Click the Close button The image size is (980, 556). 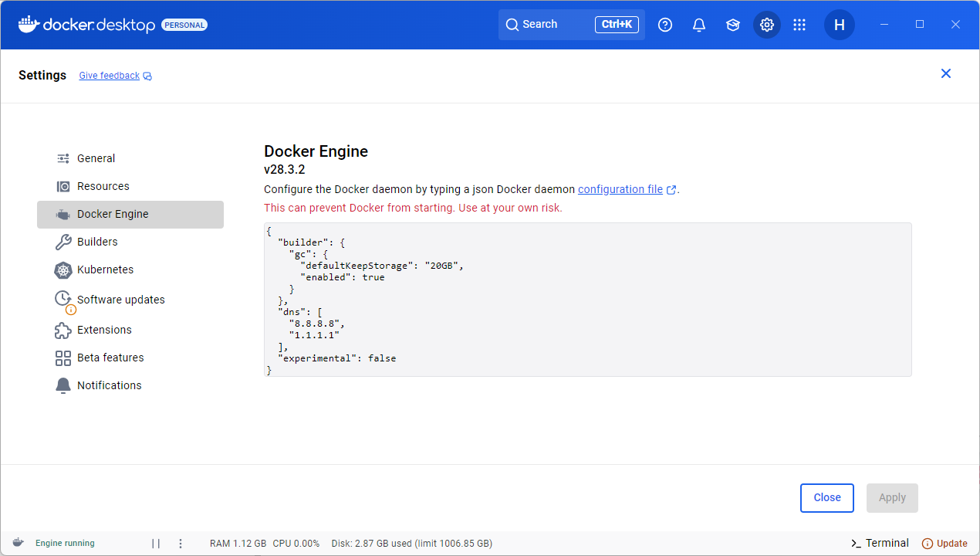click(827, 498)
